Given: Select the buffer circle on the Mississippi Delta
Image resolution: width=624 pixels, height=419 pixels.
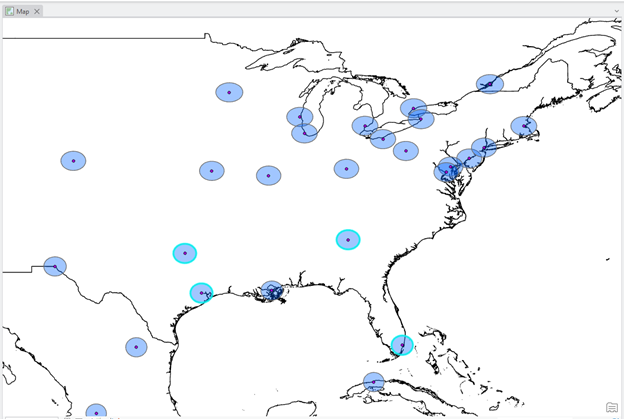Looking at the screenshot, I should pyautogui.click(x=272, y=291).
